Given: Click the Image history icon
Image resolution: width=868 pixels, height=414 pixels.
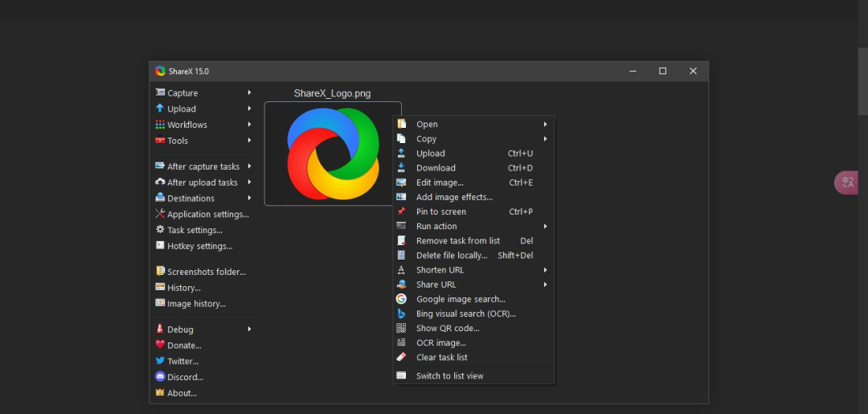Looking at the screenshot, I should pyautogui.click(x=160, y=303).
